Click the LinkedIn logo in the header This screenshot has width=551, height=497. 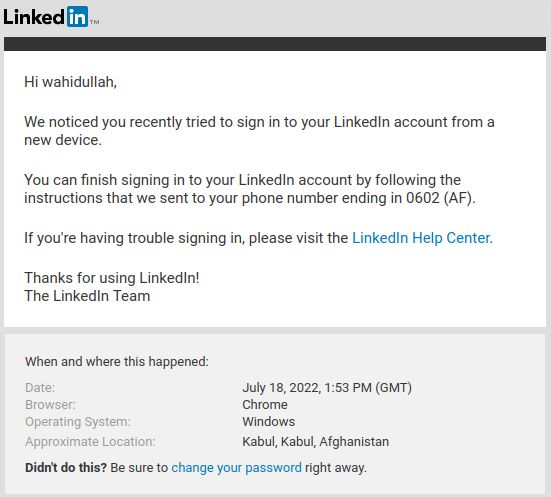51,17
